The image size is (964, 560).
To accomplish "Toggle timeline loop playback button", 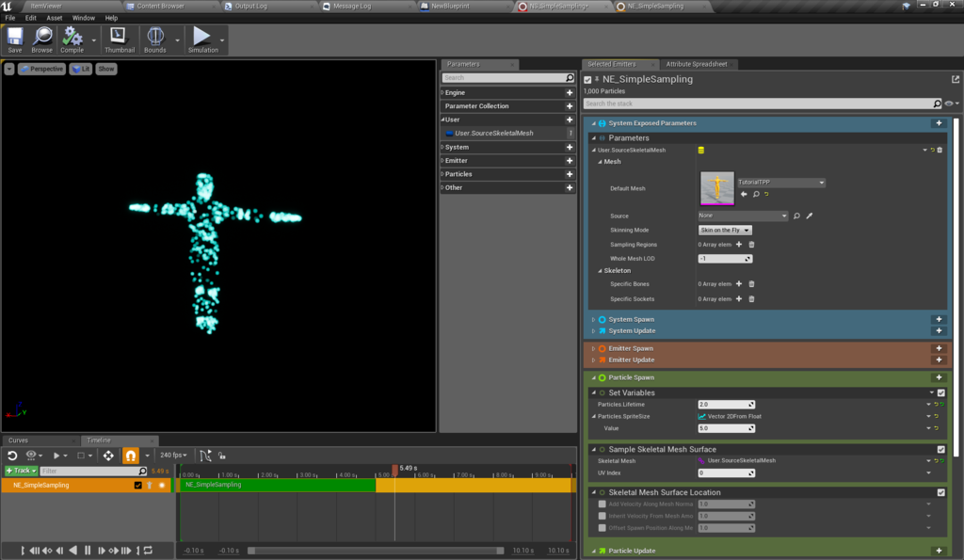I will tap(148, 551).
